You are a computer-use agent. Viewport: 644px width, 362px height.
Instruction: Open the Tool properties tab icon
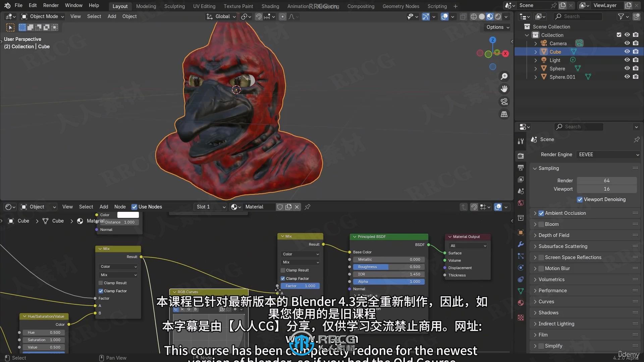coord(521,141)
